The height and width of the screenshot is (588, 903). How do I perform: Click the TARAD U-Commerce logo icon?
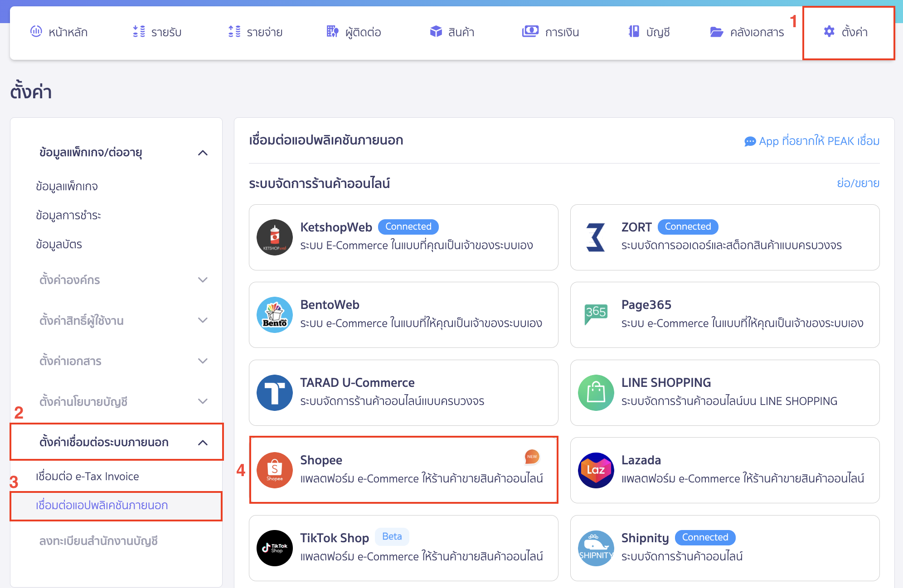tap(274, 392)
